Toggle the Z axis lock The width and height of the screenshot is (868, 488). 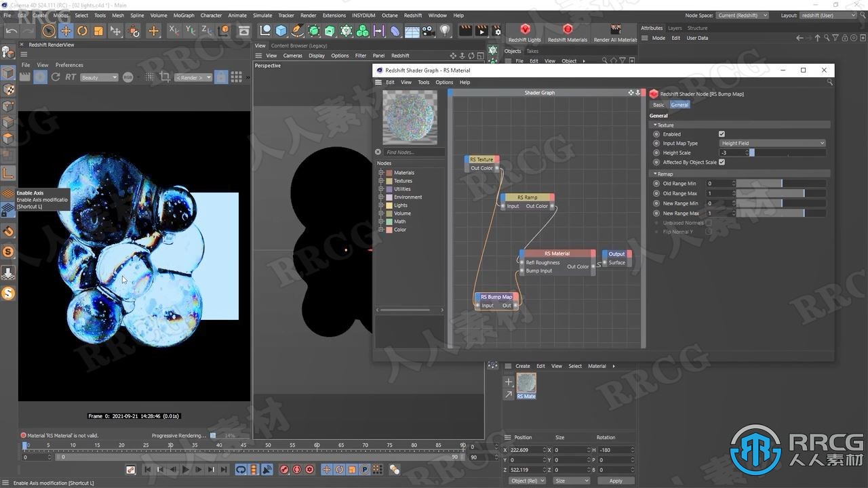[207, 30]
